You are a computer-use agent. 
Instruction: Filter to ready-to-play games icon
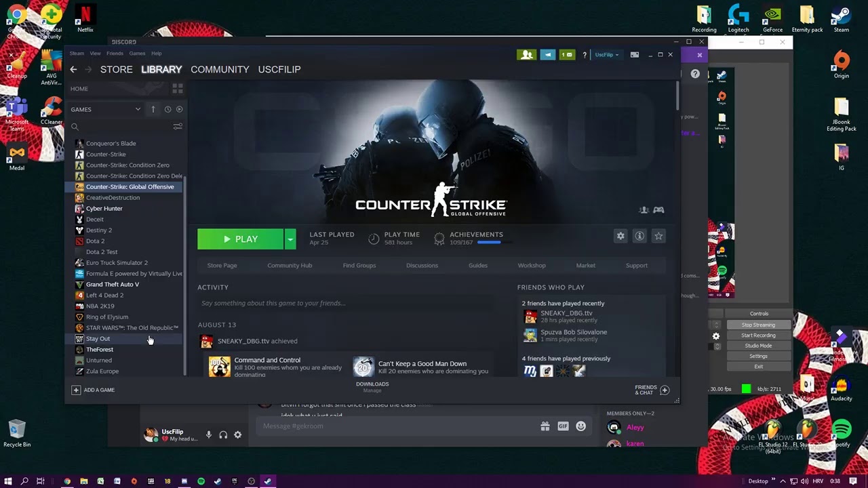pos(179,109)
